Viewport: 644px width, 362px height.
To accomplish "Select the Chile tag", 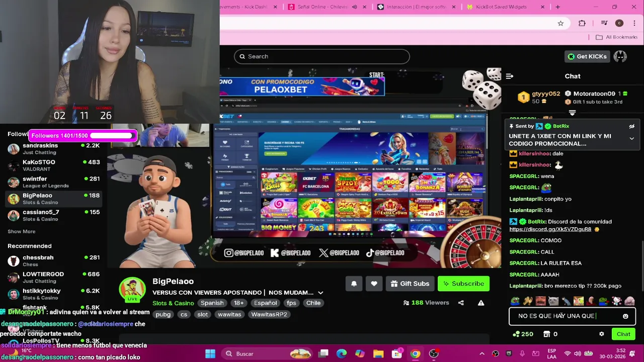I will (x=313, y=303).
